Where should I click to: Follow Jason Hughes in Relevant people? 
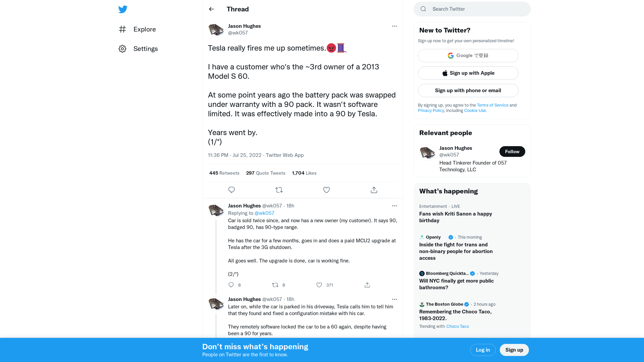512,152
